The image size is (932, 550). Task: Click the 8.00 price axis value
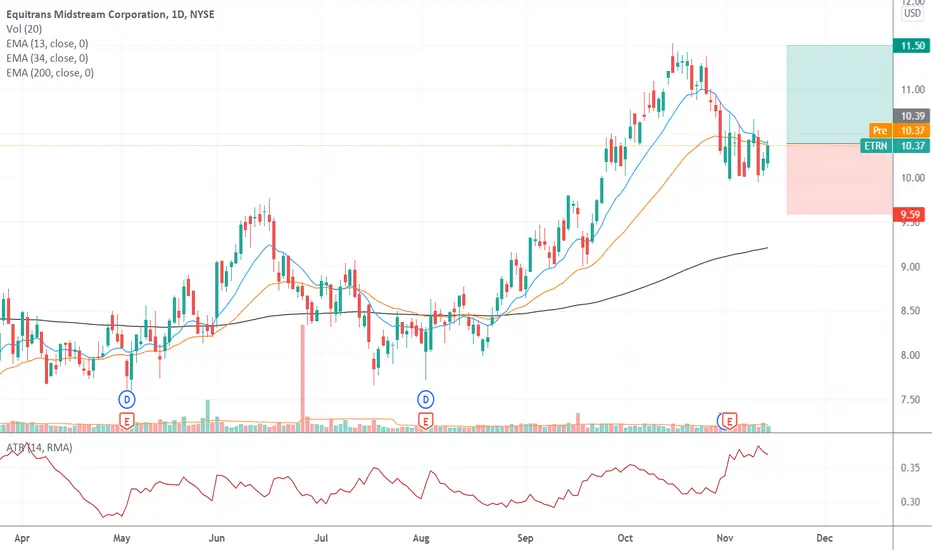(x=912, y=356)
